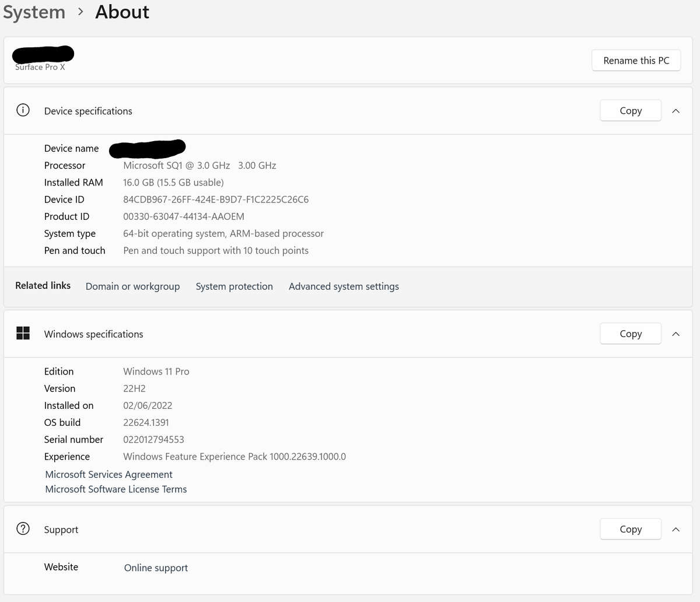Collapse the Device specifications section chevron
This screenshot has width=700, height=602.
pos(675,111)
